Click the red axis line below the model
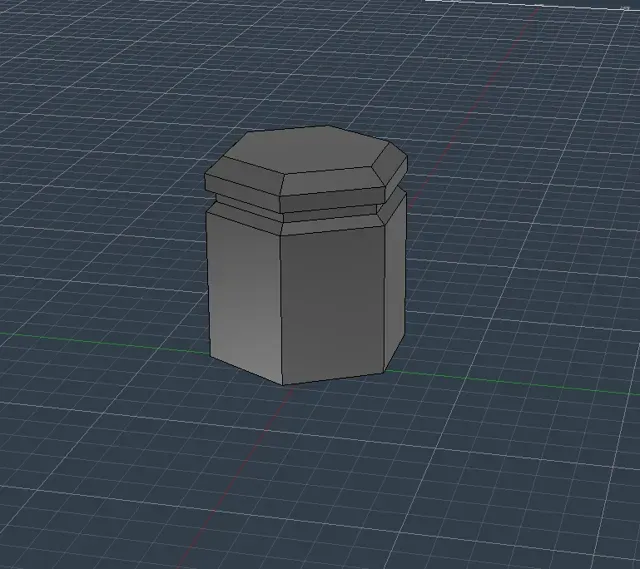The image size is (640, 569). (x=235, y=478)
